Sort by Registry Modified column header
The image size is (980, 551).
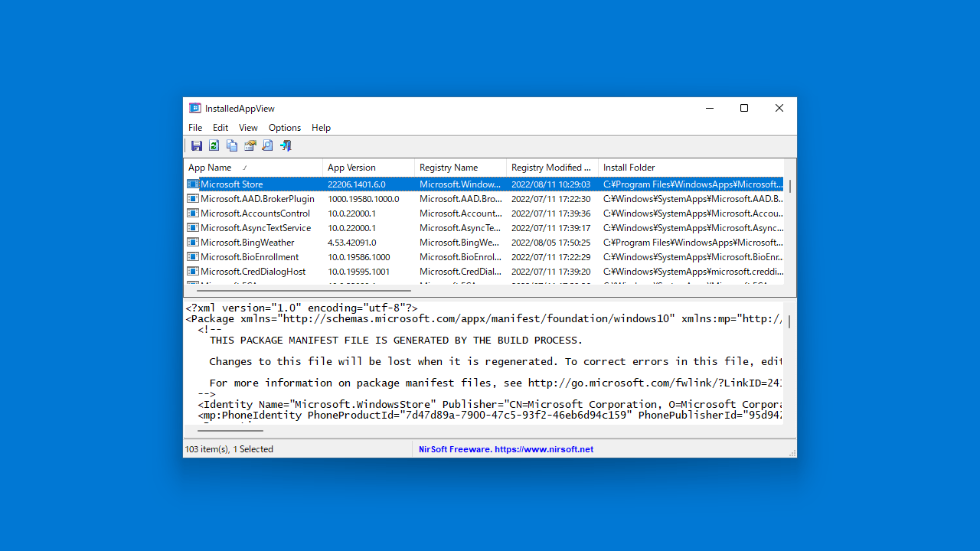(552, 168)
